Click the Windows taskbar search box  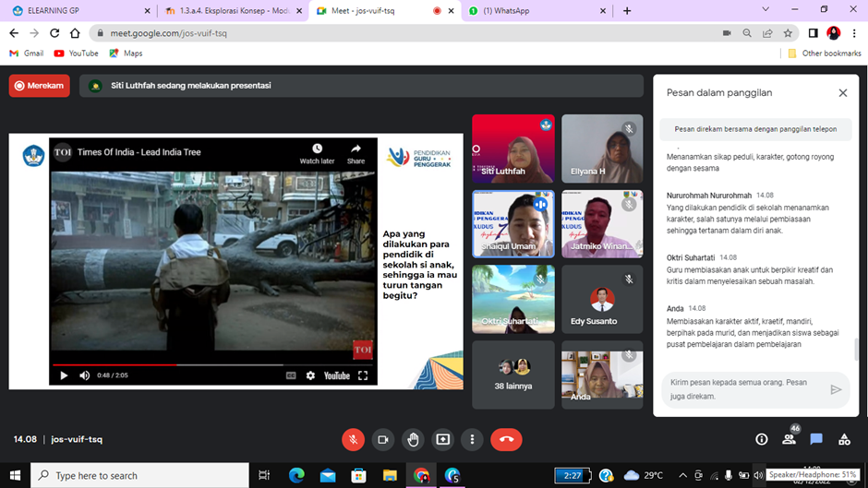139,475
